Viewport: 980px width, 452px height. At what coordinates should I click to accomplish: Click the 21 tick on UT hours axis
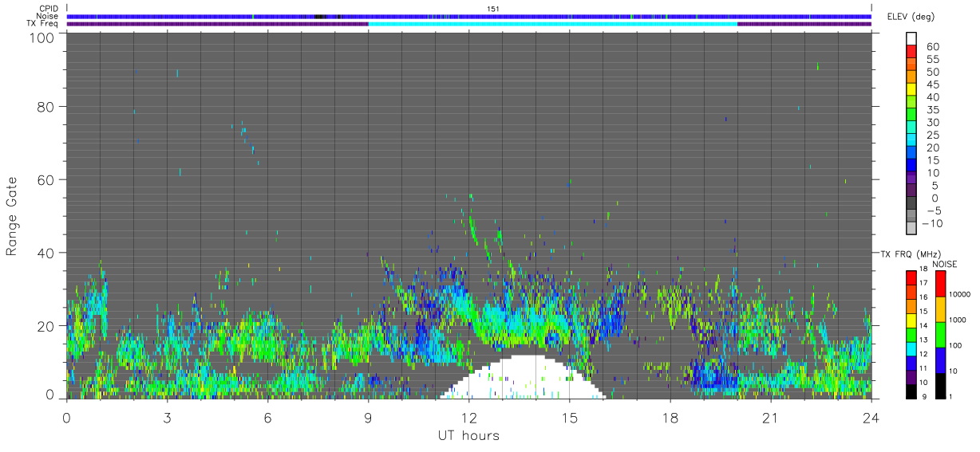coord(771,417)
